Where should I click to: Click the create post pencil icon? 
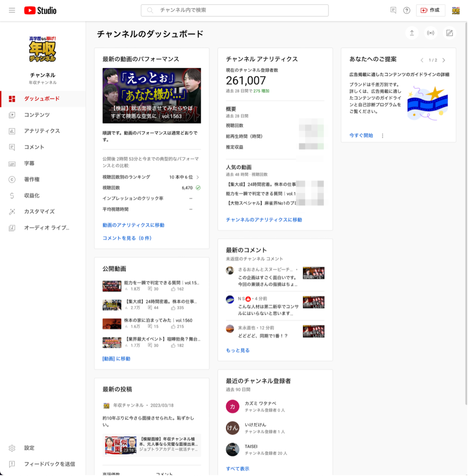tap(450, 33)
